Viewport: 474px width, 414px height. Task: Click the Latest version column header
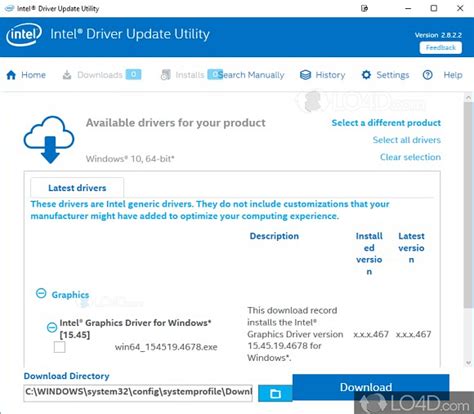[411, 248]
